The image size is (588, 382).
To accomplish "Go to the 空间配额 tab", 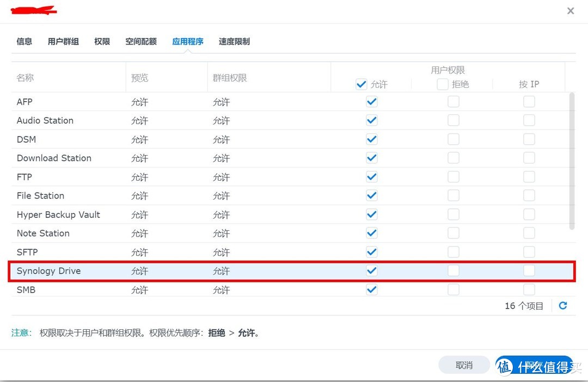I will pyautogui.click(x=141, y=41).
